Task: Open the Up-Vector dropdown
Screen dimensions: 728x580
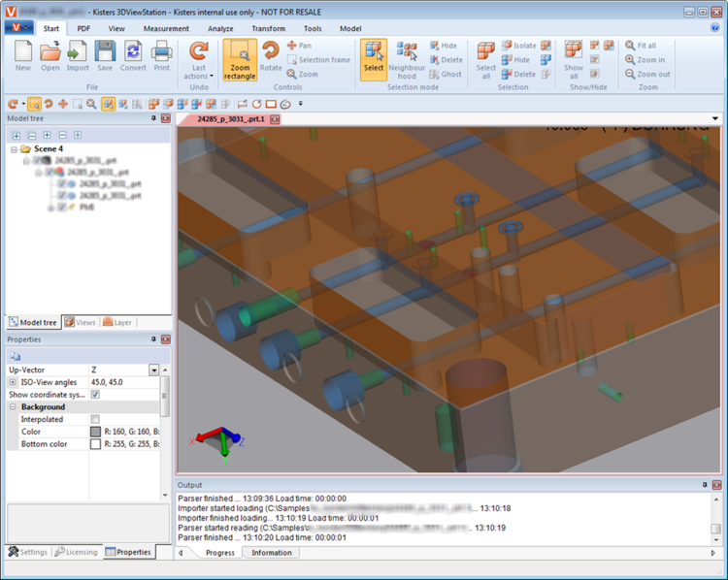Action: point(153,370)
